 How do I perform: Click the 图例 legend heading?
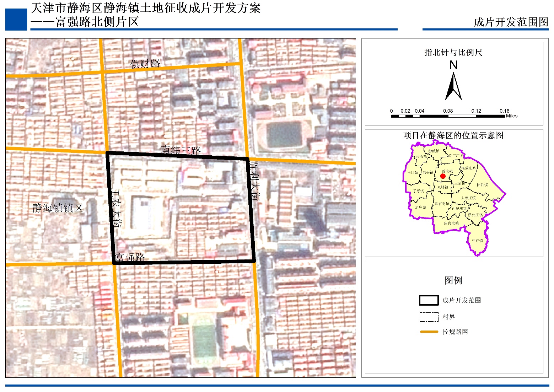tap(453, 280)
